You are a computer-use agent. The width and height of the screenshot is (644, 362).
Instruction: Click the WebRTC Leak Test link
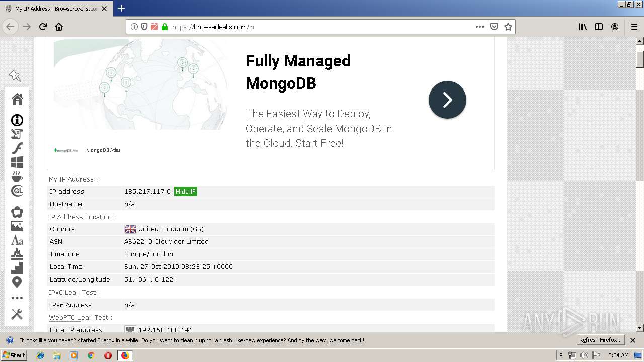[78, 318]
